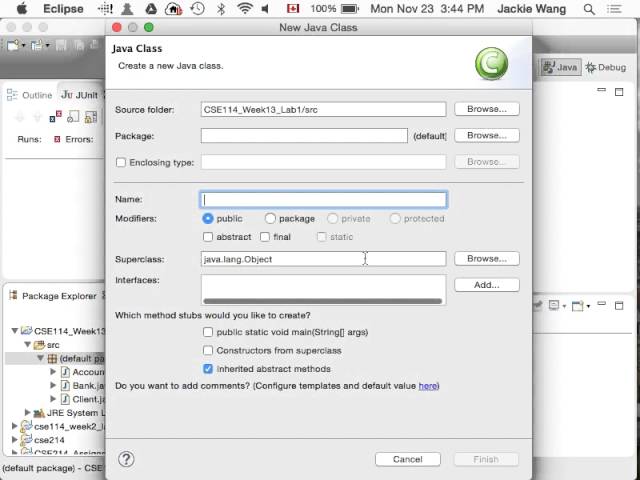The width and height of the screenshot is (640, 480).
Task: Focus the class Name input field
Action: 323,200
